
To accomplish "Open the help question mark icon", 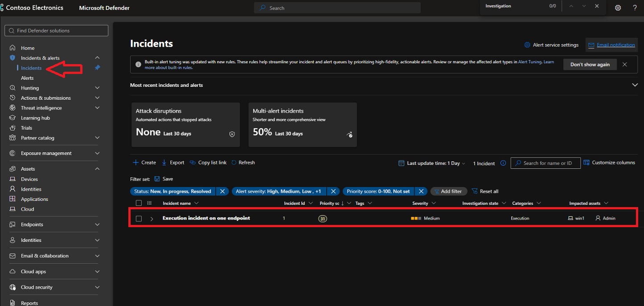I will click(635, 8).
